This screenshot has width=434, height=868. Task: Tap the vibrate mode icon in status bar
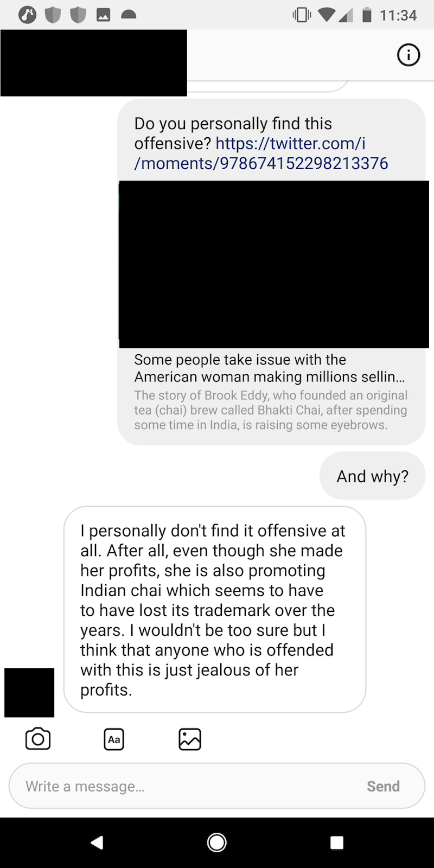(x=302, y=15)
